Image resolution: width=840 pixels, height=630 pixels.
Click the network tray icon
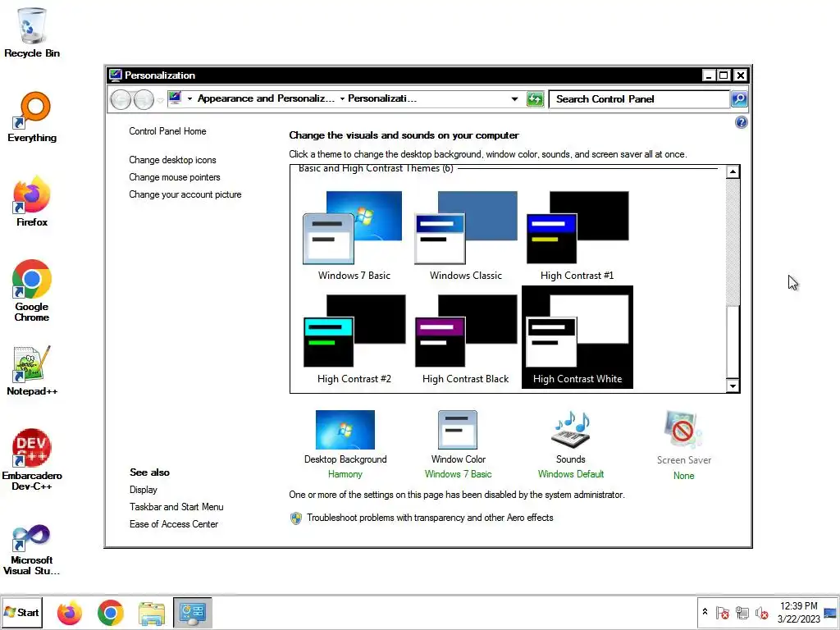[742, 612]
